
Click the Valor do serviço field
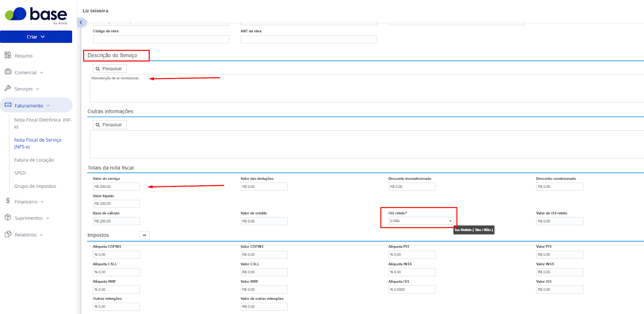(116, 187)
